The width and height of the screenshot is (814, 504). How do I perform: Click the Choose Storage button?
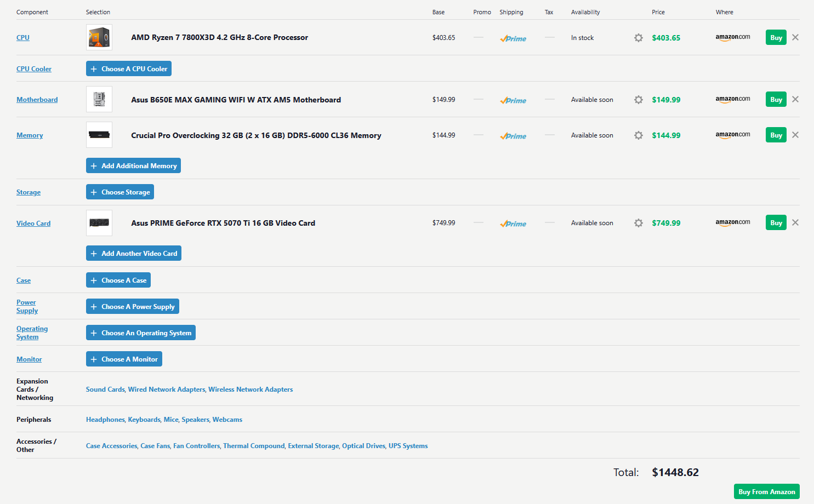pyautogui.click(x=120, y=192)
